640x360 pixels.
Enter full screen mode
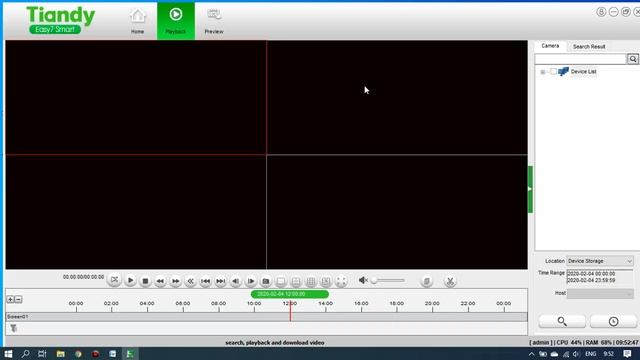pos(341,281)
